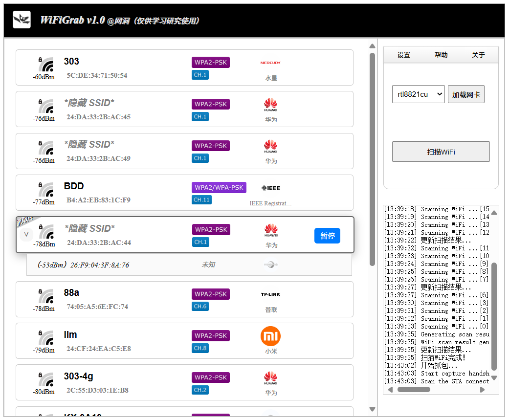Click MAC address 74:05:A5:6E:FC:74
Image resolution: width=509 pixels, height=420 pixels.
click(97, 307)
